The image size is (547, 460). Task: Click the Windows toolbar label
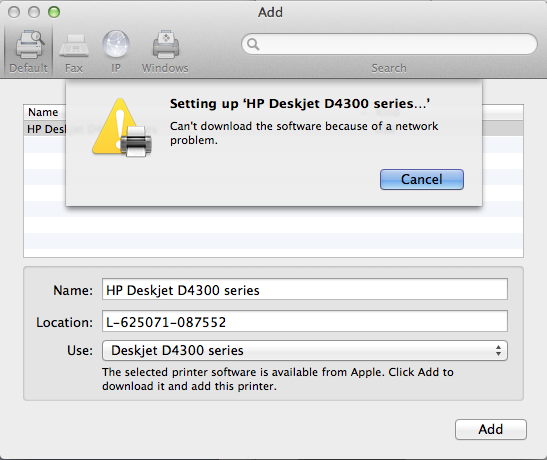tap(165, 68)
